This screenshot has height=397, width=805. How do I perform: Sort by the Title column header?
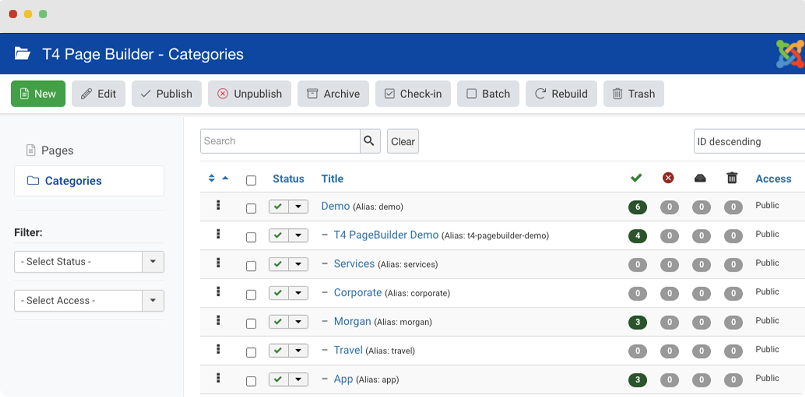(x=332, y=179)
